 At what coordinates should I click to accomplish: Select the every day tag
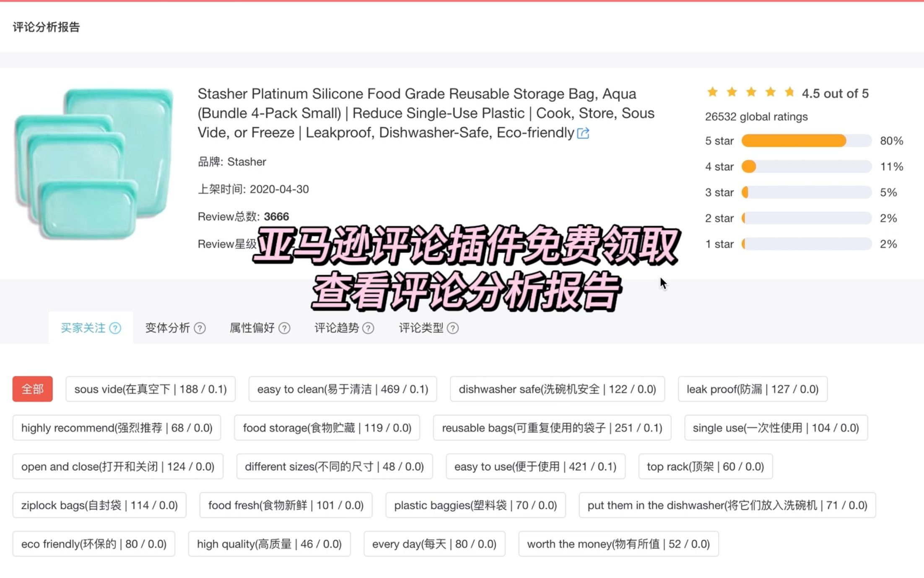(x=434, y=544)
